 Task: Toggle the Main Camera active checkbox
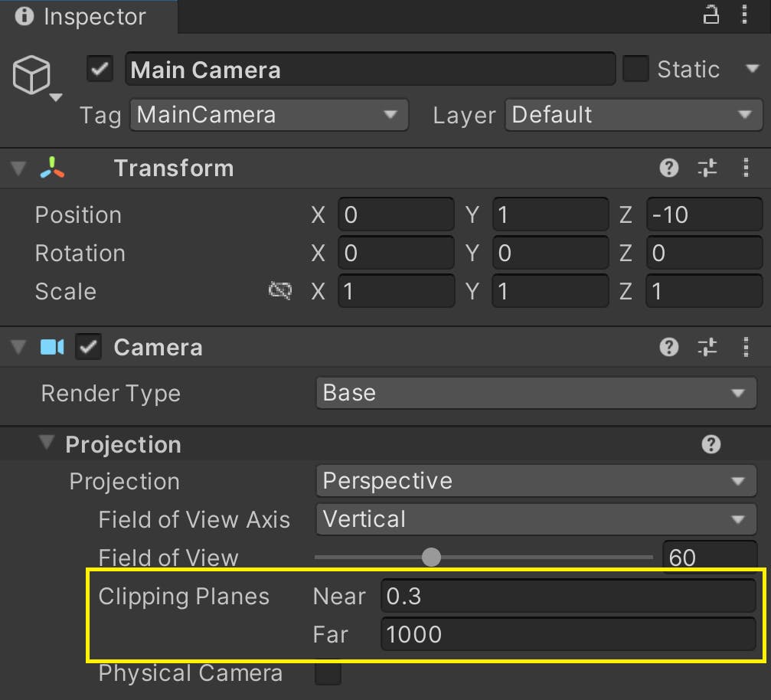[98, 69]
